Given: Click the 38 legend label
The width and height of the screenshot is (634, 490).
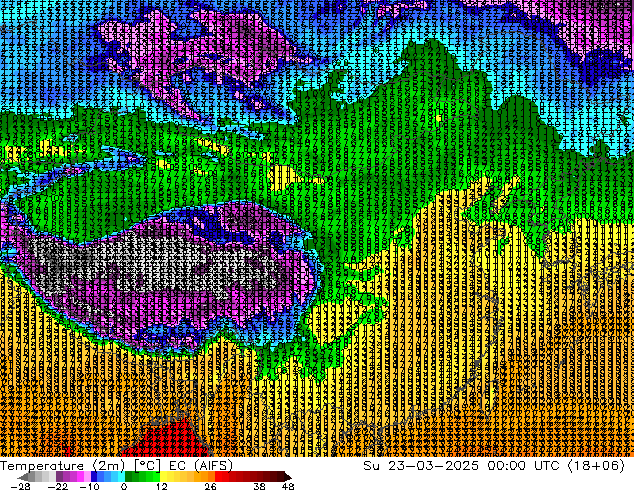Looking at the screenshot, I should pyautogui.click(x=260, y=486).
